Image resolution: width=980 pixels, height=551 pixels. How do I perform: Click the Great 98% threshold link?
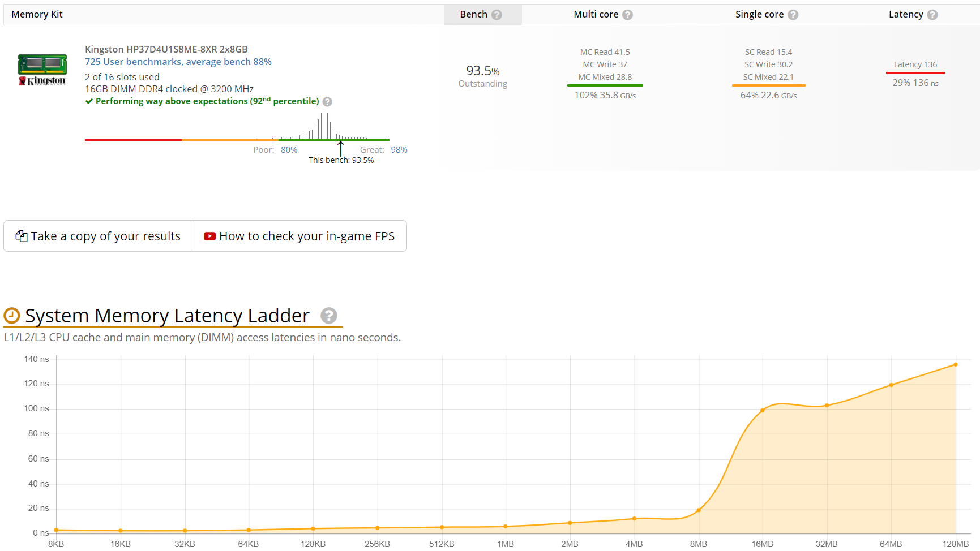click(x=399, y=150)
